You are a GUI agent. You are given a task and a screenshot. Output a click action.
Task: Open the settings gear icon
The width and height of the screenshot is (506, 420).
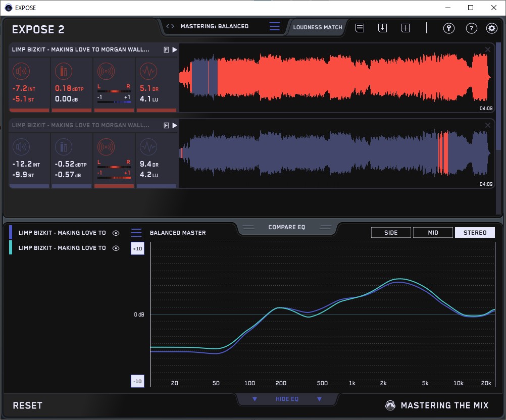491,28
